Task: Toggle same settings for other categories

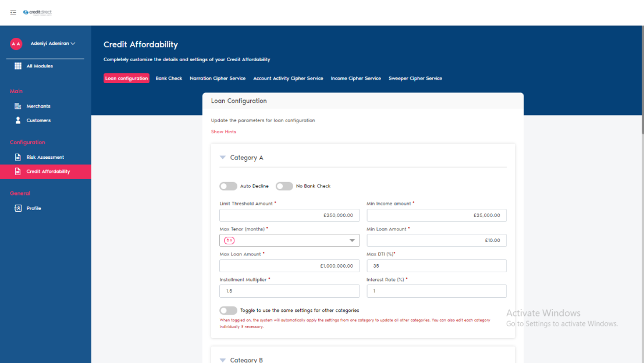Action: pos(228,310)
